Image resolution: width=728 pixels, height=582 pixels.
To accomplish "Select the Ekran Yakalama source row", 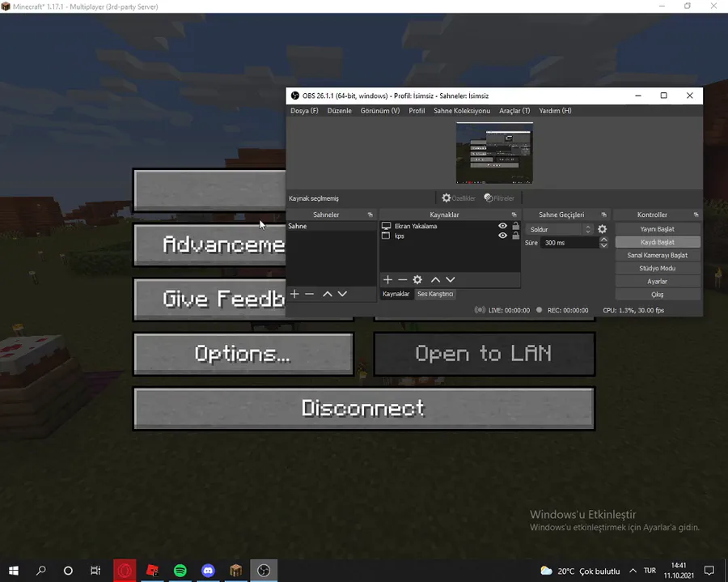I will [x=450, y=226].
